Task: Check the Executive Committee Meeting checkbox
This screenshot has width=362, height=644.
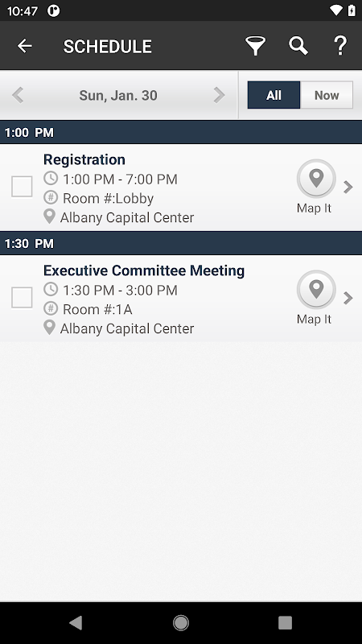Action: click(x=22, y=298)
